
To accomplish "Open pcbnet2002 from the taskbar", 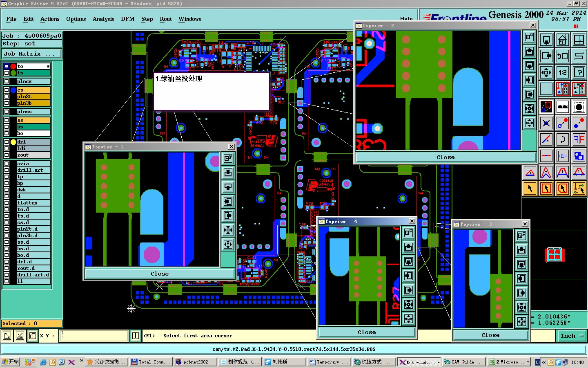I will 195,362.
